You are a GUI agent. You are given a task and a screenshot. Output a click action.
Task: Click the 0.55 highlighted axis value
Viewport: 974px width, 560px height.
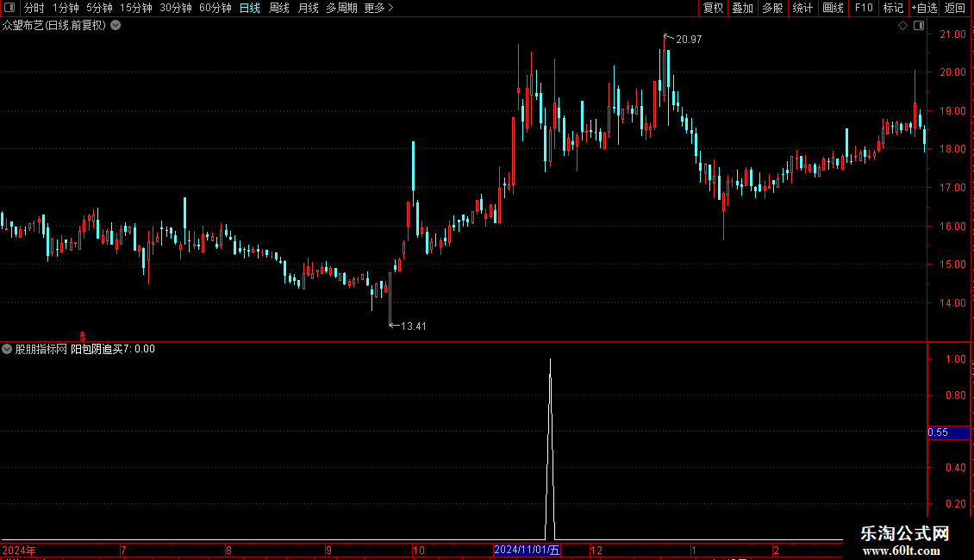click(x=948, y=432)
